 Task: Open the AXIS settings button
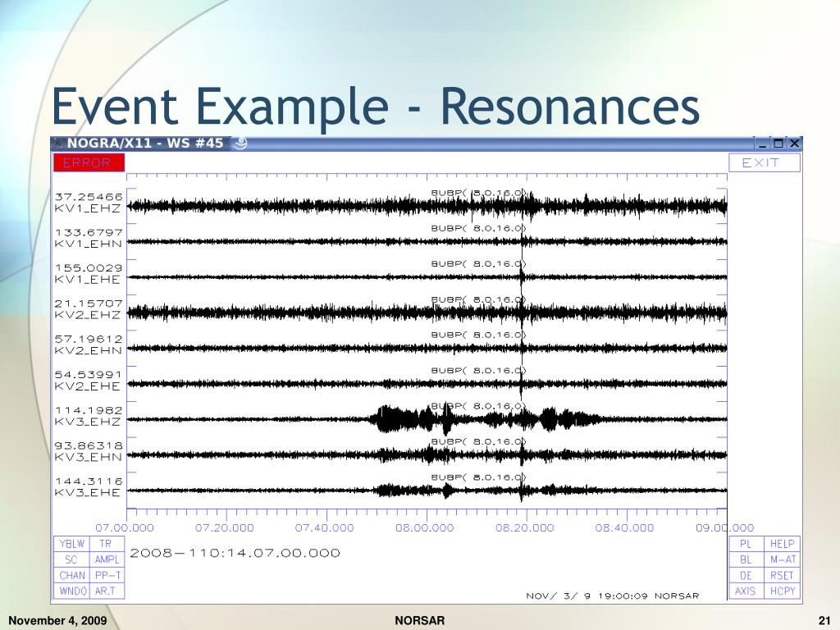[746, 591]
